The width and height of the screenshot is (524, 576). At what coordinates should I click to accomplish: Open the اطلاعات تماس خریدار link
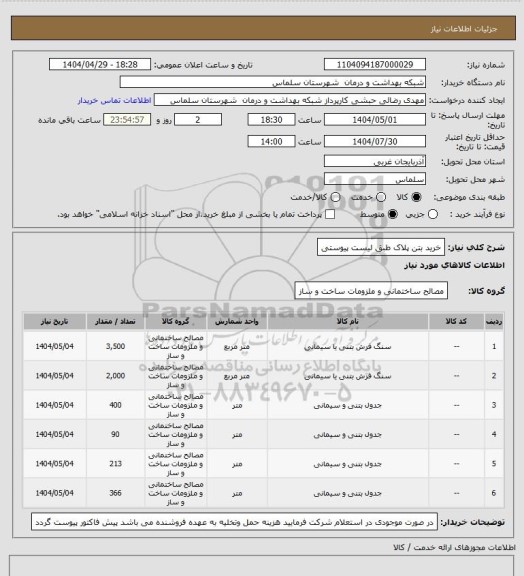tap(114, 100)
